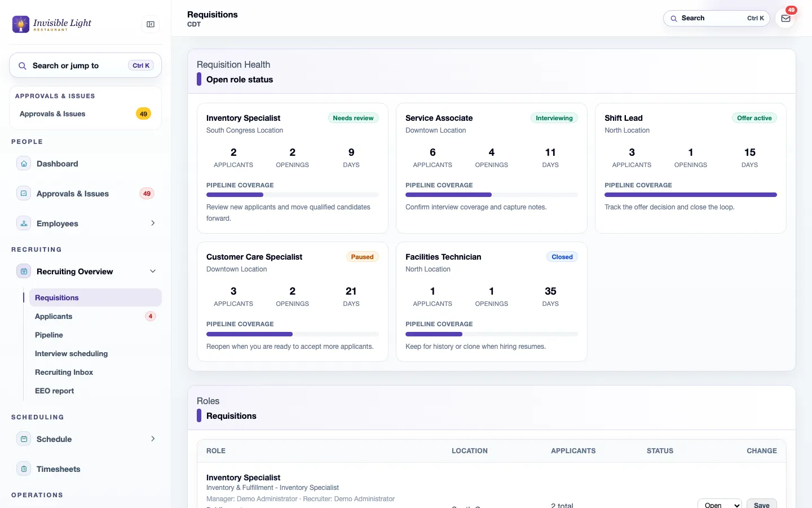
Task: Open the Inventory Specialist status dropdown
Action: [720, 505]
